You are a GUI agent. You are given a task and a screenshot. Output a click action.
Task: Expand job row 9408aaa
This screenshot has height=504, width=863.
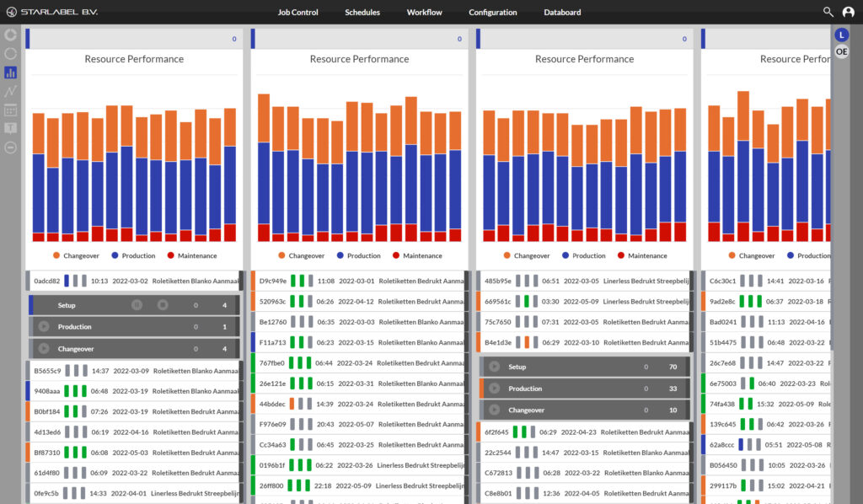tap(134, 391)
